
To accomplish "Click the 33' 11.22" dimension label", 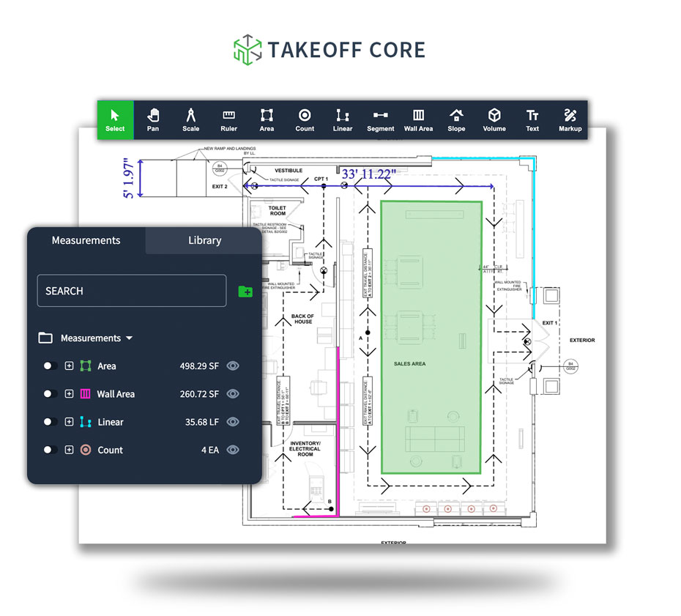I will 368,174.
